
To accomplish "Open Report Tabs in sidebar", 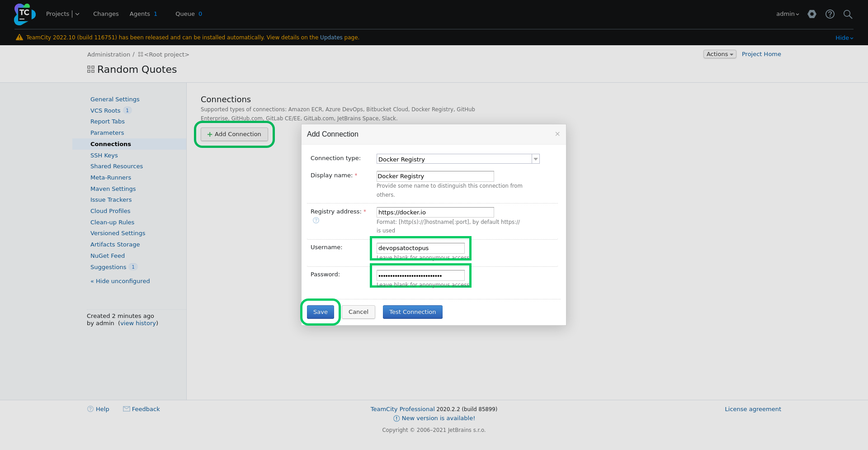I will (x=108, y=121).
